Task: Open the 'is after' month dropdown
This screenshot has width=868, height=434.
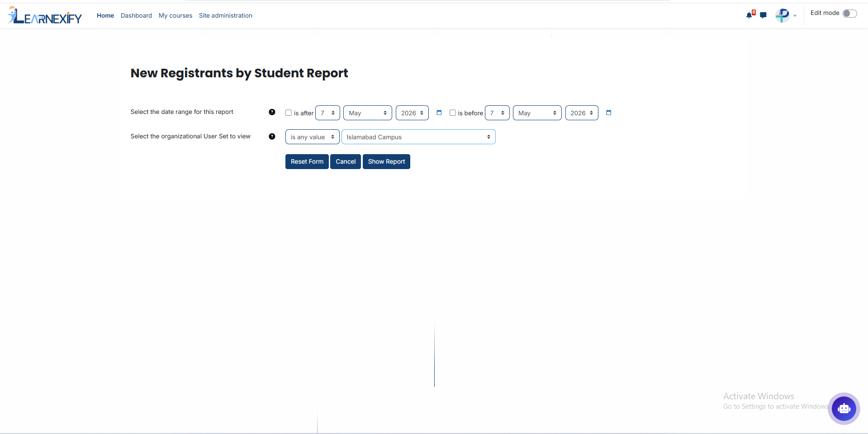Action: coord(368,113)
